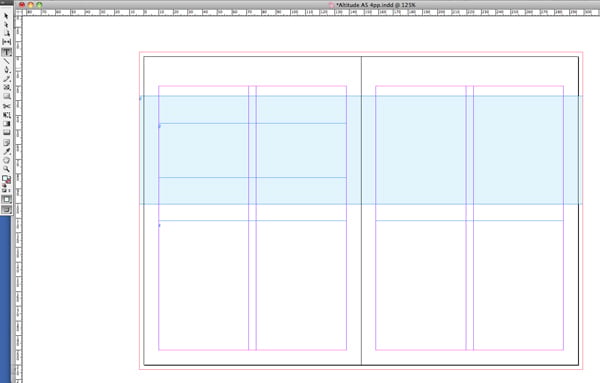Screen dimensions: 600x383
Task: Select the Rectangle Frame tool
Action: [6, 88]
